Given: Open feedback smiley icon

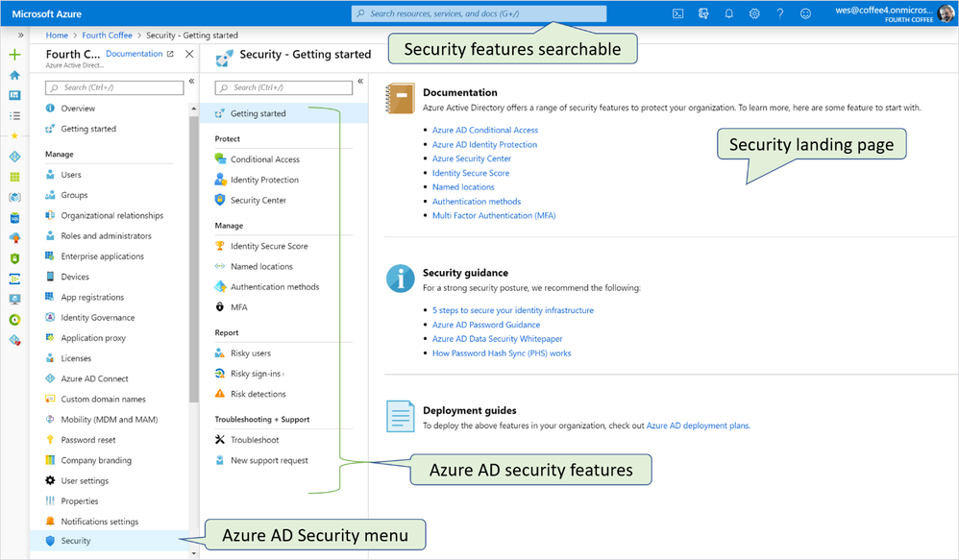Looking at the screenshot, I should (x=805, y=13).
